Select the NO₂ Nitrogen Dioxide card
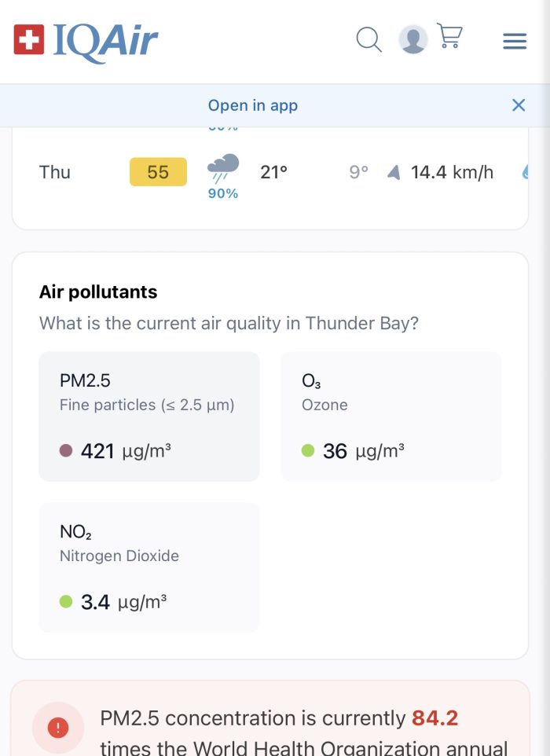This screenshot has height=756, width=550. click(x=149, y=567)
